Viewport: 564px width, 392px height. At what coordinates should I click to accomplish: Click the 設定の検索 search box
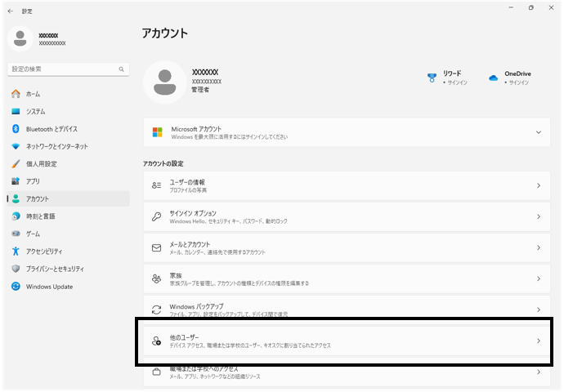tap(65, 69)
